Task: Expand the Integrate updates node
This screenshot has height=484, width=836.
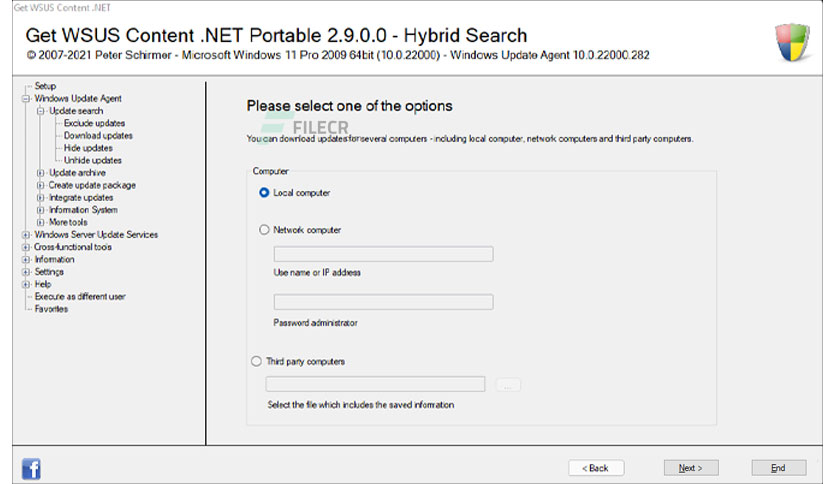Action: point(41,197)
